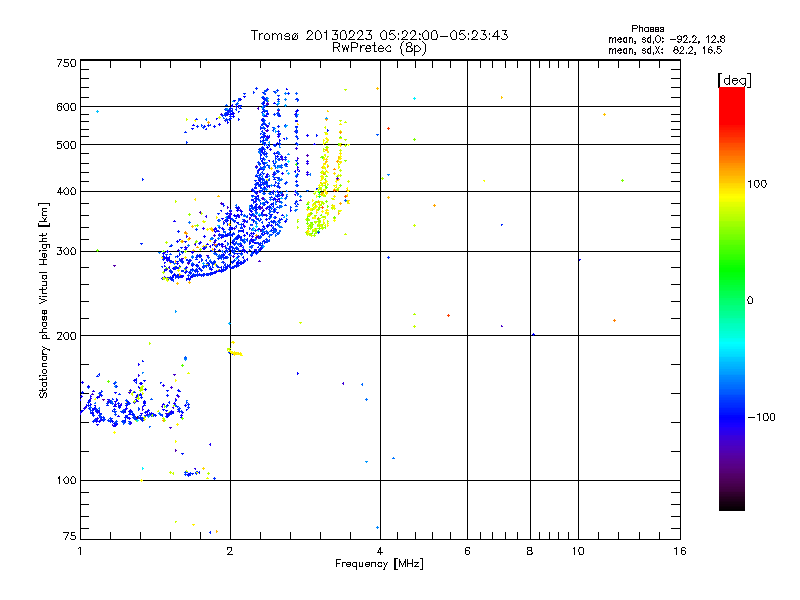This screenshot has width=800, height=600.
Task: Click the black bottom of the colorbar
Action: (732, 503)
